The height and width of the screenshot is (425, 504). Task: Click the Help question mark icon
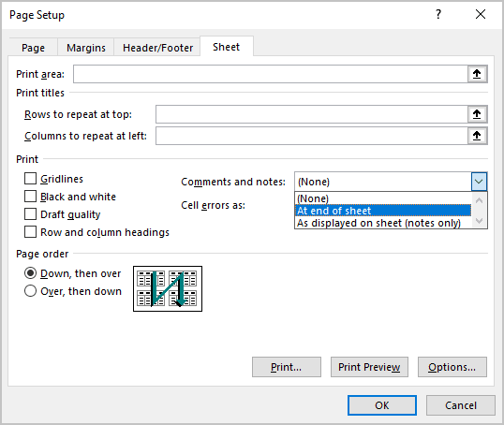[x=438, y=14]
